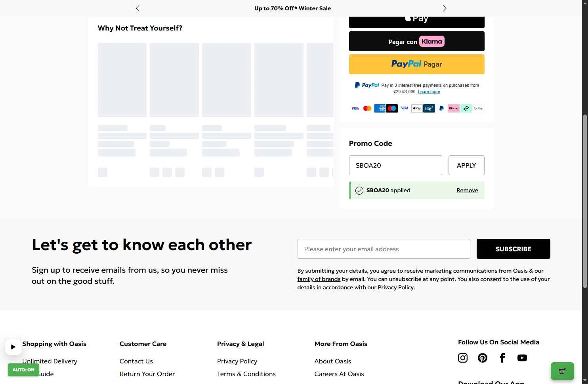The width and height of the screenshot is (588, 384).
Task: Click the small PayPal logo in the payment icons row
Action: tap(441, 108)
